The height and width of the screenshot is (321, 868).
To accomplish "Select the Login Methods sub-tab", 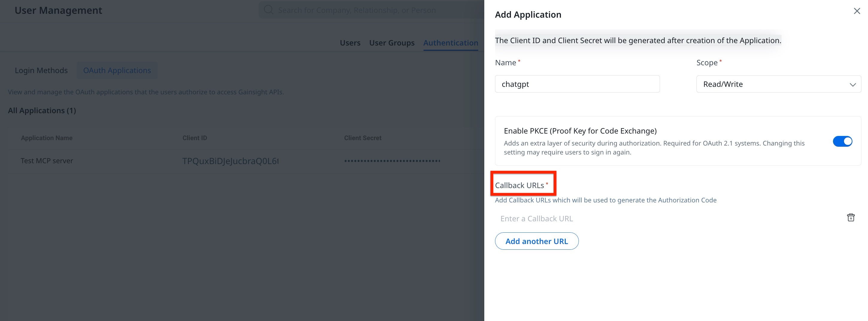I will click(x=41, y=70).
